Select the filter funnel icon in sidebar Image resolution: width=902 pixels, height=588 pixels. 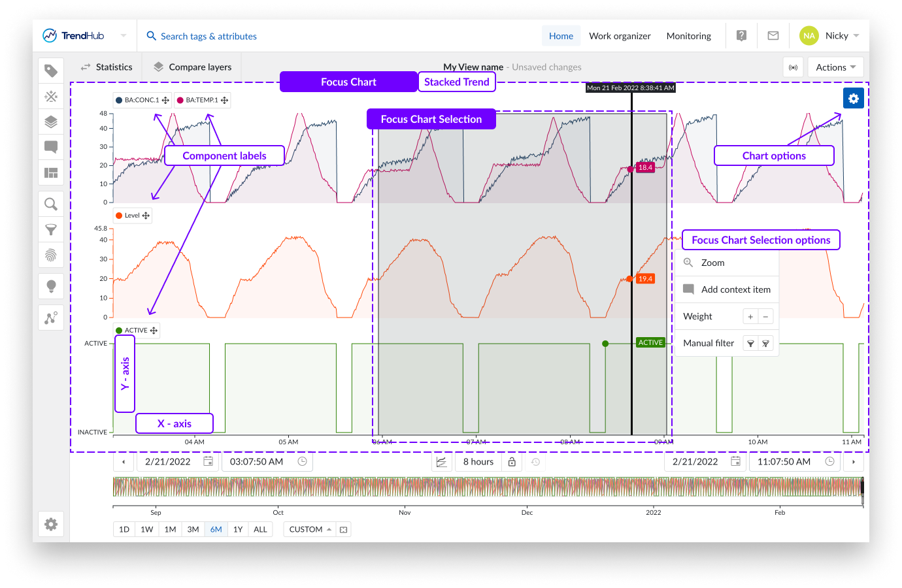(51, 229)
